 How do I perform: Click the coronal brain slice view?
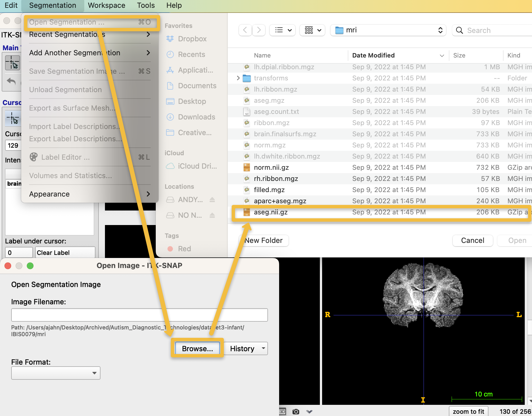point(423,331)
